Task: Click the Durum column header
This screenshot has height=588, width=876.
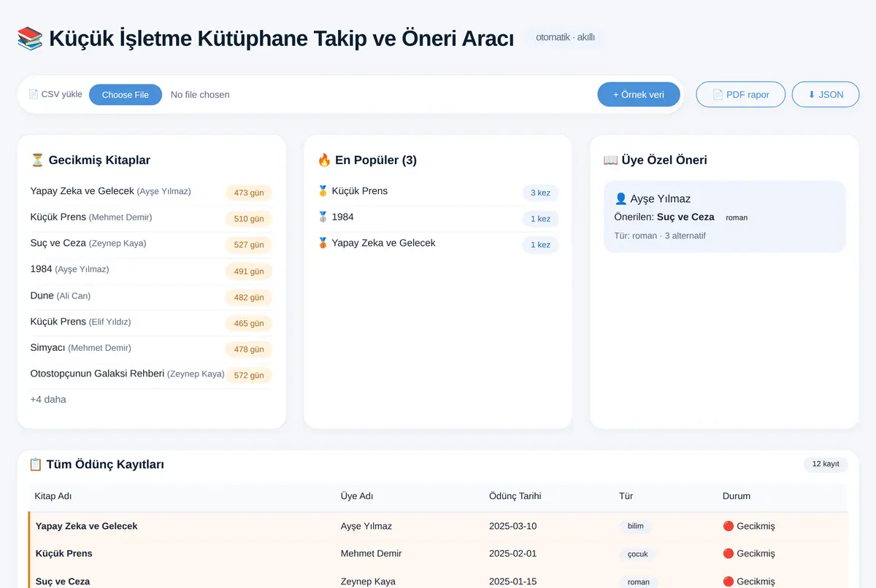Action: pyautogui.click(x=737, y=496)
